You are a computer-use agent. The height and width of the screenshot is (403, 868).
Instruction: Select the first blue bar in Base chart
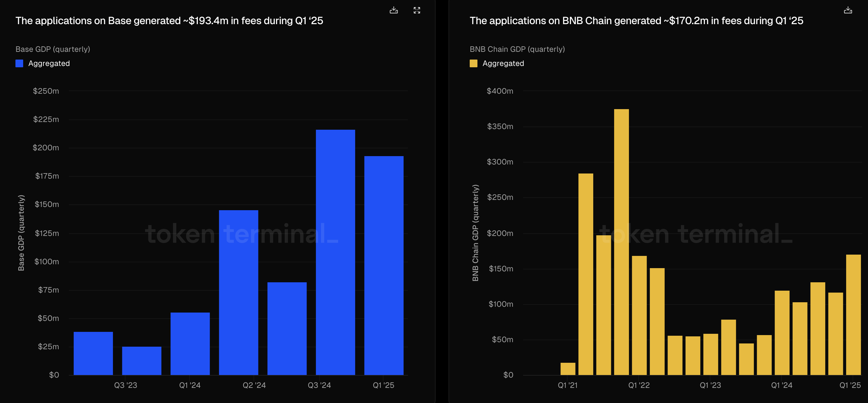coord(93,353)
